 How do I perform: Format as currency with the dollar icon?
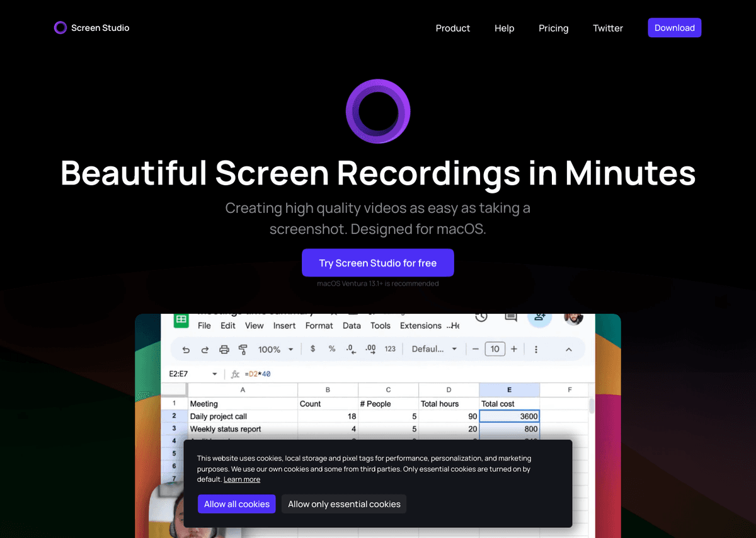point(313,348)
